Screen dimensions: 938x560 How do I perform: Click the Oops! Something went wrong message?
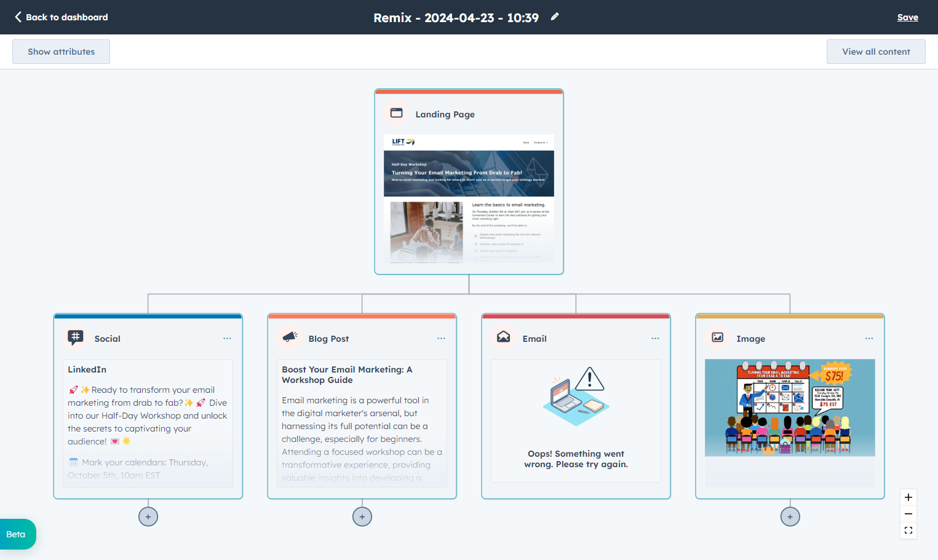576,459
